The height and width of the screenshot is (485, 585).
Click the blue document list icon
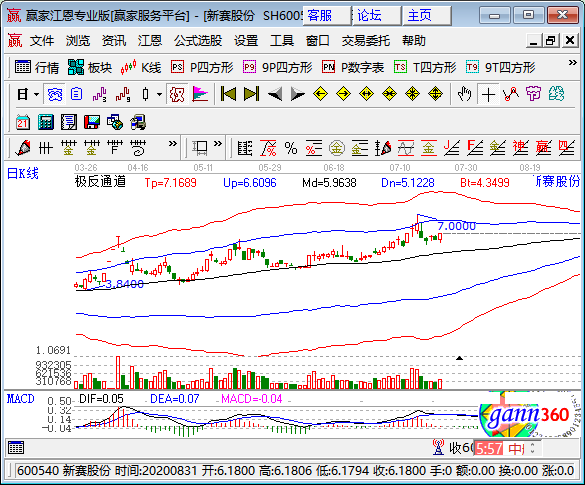pyautogui.click(x=76, y=94)
